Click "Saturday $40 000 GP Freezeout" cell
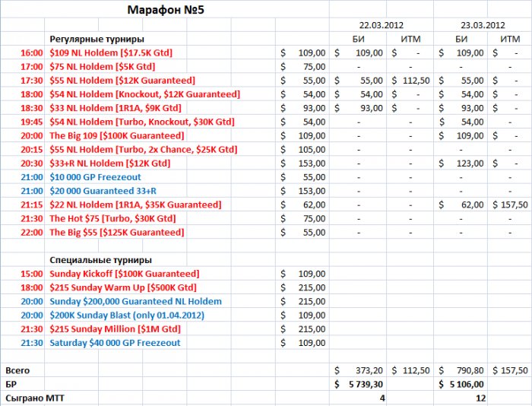Image resolution: width=532 pixels, height=406 pixels. (x=115, y=343)
